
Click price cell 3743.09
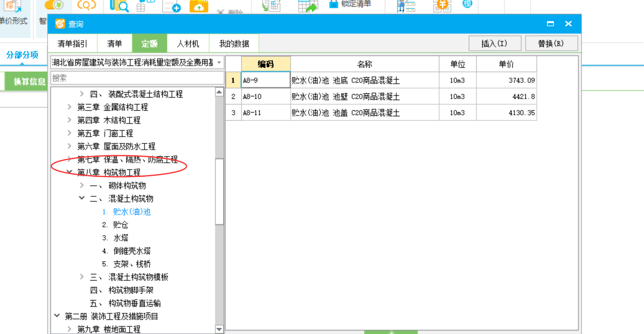[x=506, y=80]
